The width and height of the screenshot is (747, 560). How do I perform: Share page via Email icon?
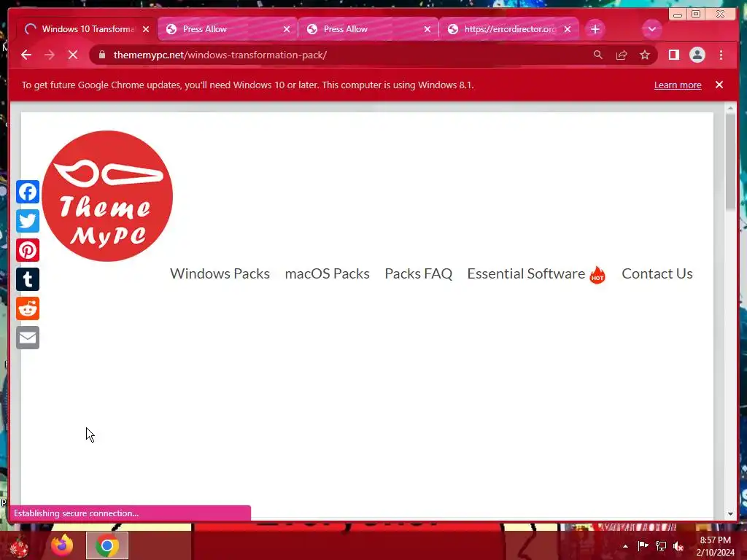click(x=28, y=338)
